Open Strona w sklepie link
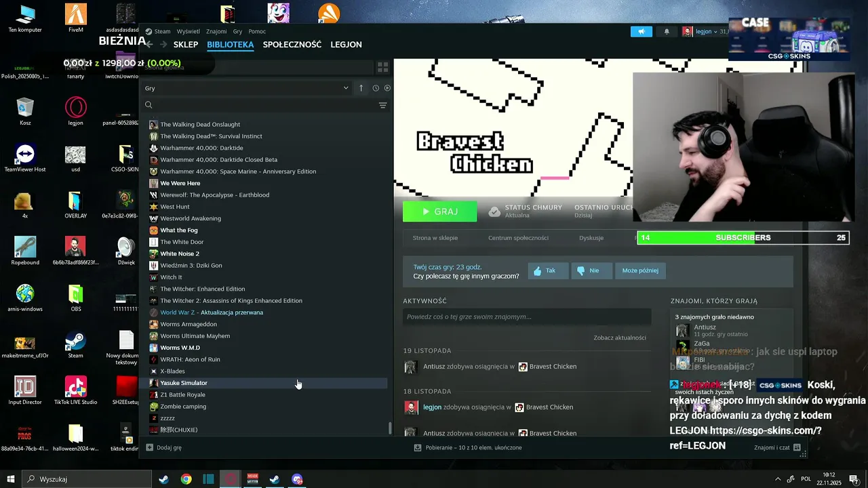868x488 pixels. click(435, 238)
